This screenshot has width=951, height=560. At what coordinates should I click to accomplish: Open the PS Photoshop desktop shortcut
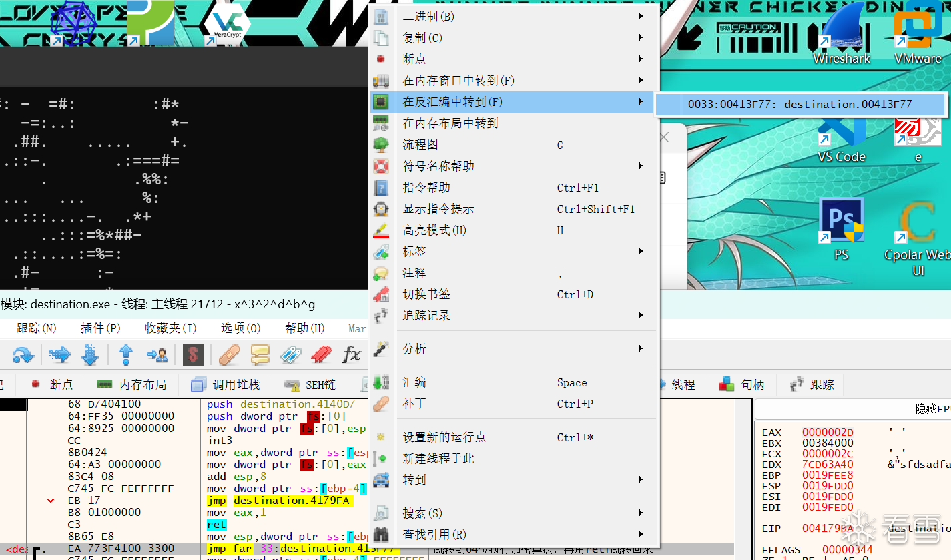[x=841, y=229]
